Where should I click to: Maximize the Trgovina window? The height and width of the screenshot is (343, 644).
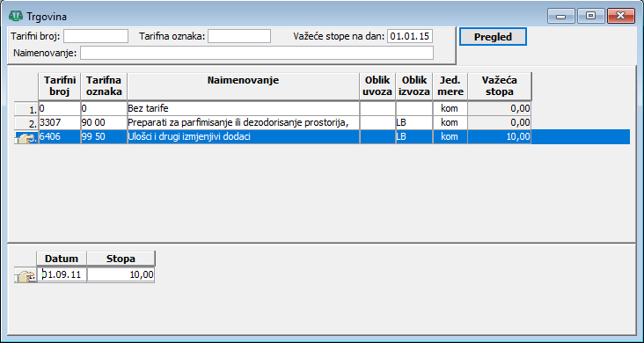[590, 16]
